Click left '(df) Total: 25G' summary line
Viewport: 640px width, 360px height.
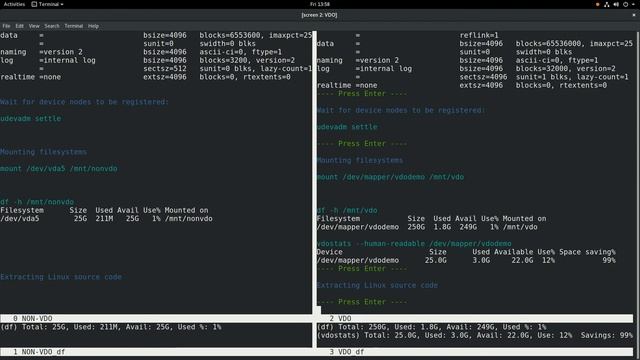pyautogui.click(x=111, y=327)
